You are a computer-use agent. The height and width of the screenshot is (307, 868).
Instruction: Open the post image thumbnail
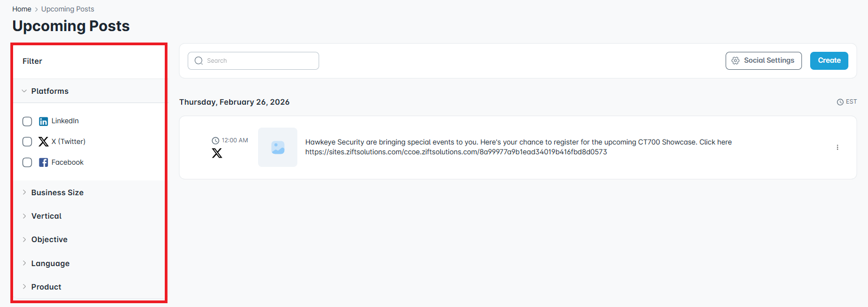[x=278, y=147]
